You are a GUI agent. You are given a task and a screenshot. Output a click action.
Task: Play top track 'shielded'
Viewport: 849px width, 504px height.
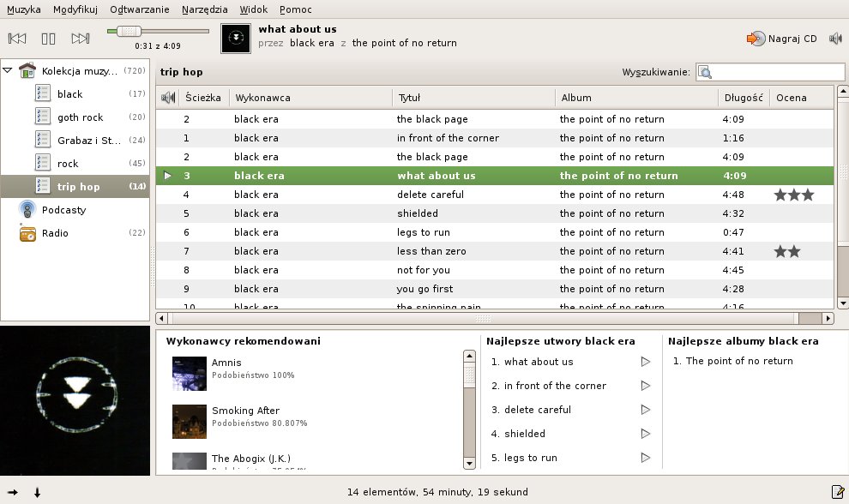click(x=645, y=433)
